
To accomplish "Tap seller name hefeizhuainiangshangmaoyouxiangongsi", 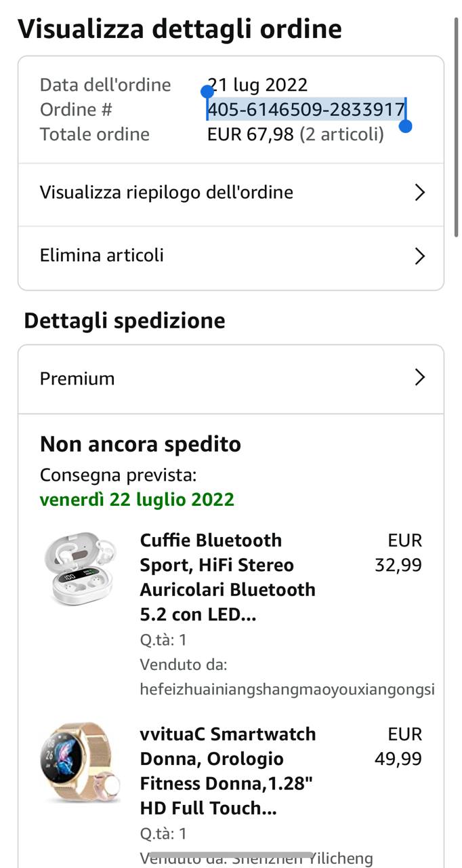I will tap(287, 690).
